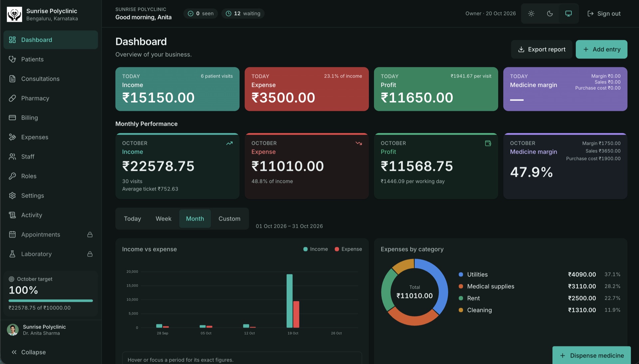Click the Patients stethoscope icon

pos(12,59)
